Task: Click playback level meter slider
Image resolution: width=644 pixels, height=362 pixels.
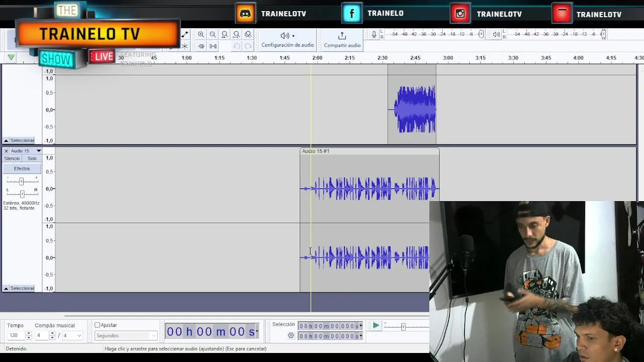Action: (x=603, y=34)
